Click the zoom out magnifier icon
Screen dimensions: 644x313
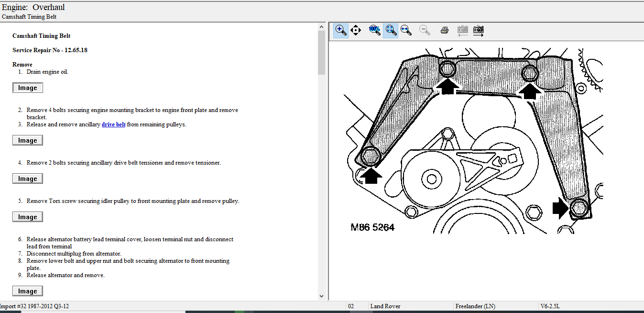pos(424,30)
